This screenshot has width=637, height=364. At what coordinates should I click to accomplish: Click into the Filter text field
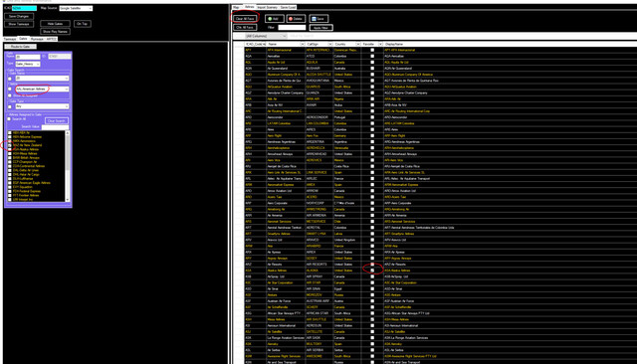[x=292, y=28]
